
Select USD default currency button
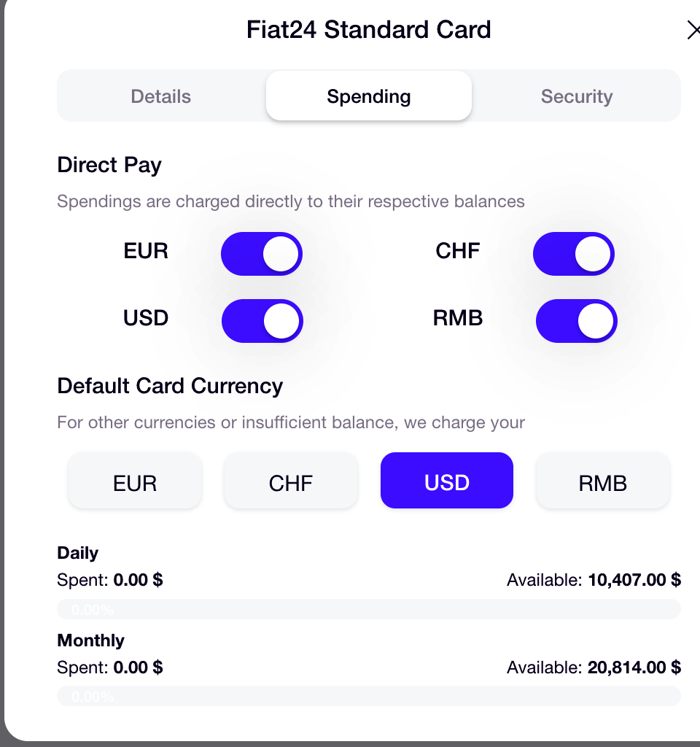446,481
